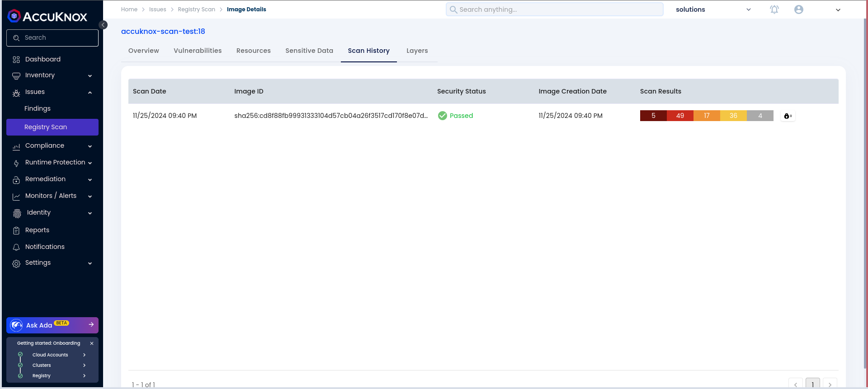Switch to the Layers tab
This screenshot has width=868, height=389.
(417, 51)
